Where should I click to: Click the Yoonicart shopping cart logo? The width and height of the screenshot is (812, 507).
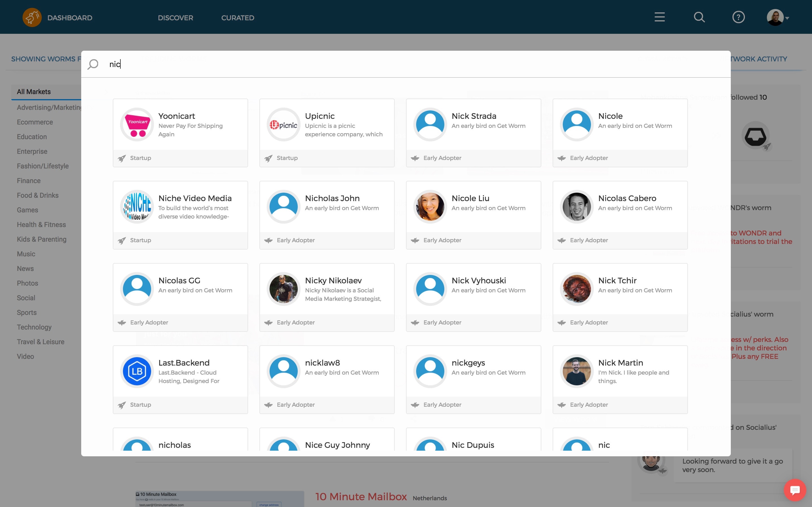tap(137, 124)
